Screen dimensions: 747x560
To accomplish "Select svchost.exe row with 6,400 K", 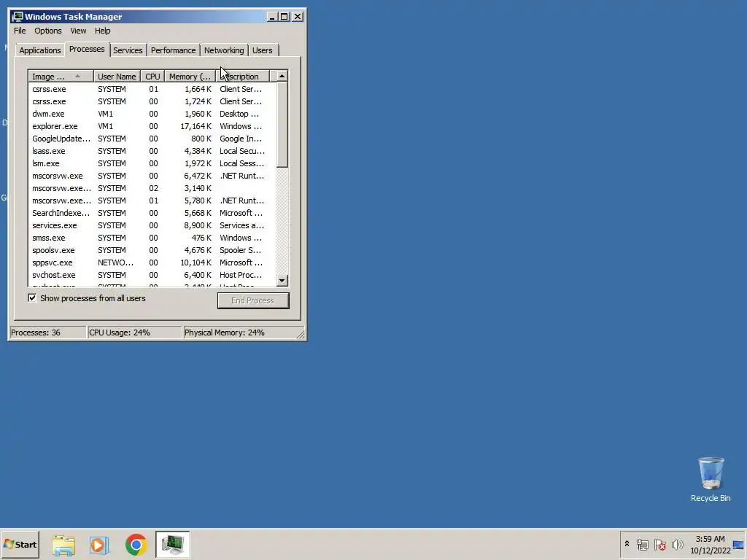I will tap(152, 275).
